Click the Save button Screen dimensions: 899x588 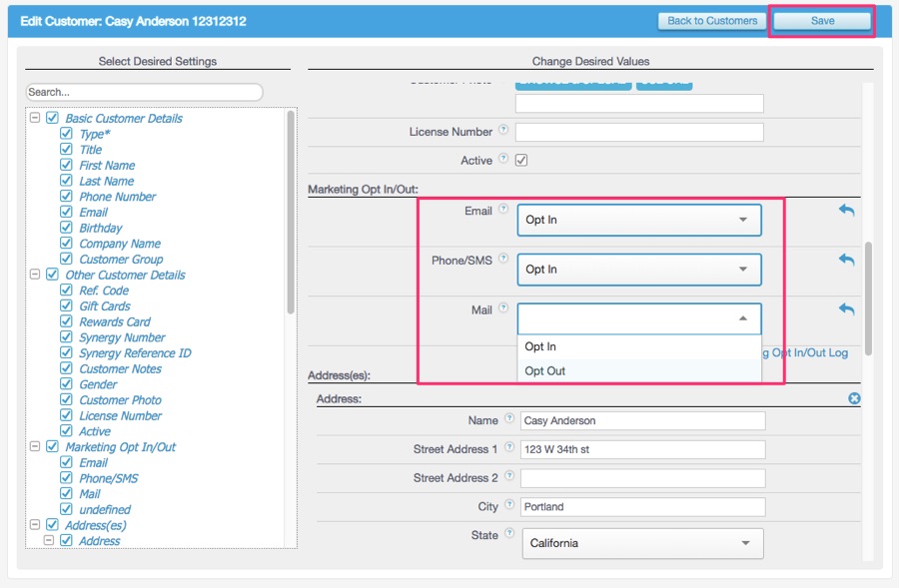pyautogui.click(x=822, y=21)
